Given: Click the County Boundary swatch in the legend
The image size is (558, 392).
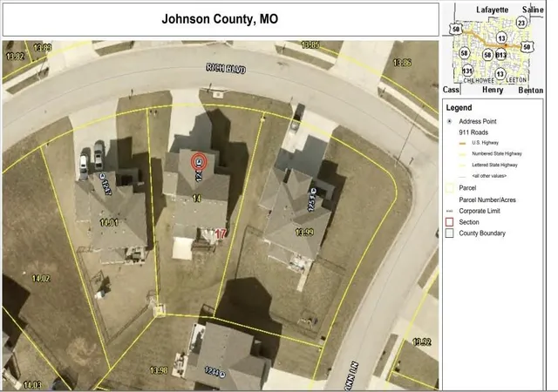Looking at the screenshot, I should pos(450,233).
